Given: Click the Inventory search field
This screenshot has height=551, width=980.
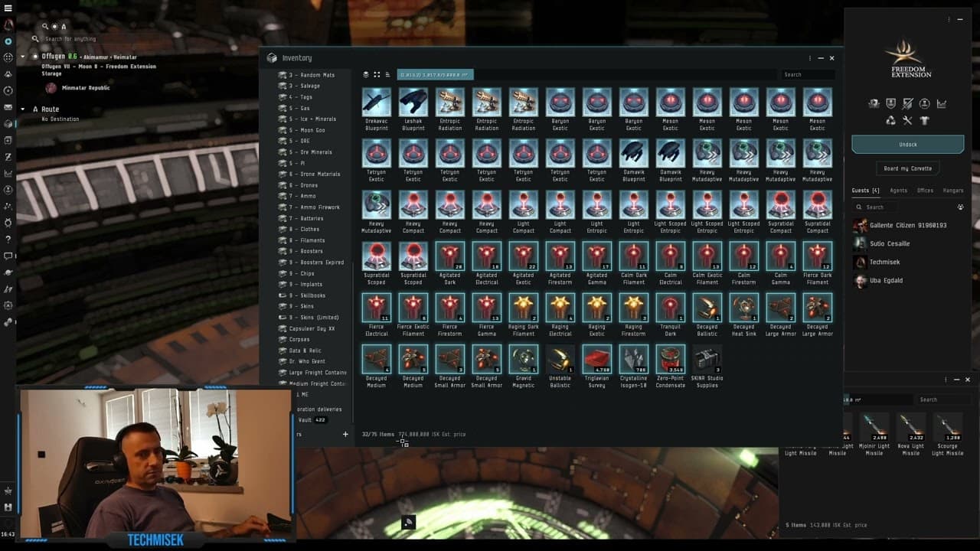Looking at the screenshot, I should click(x=808, y=74).
